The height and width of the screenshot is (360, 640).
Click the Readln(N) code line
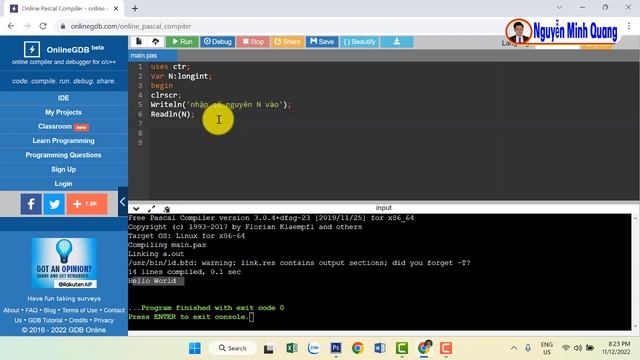[172, 114]
